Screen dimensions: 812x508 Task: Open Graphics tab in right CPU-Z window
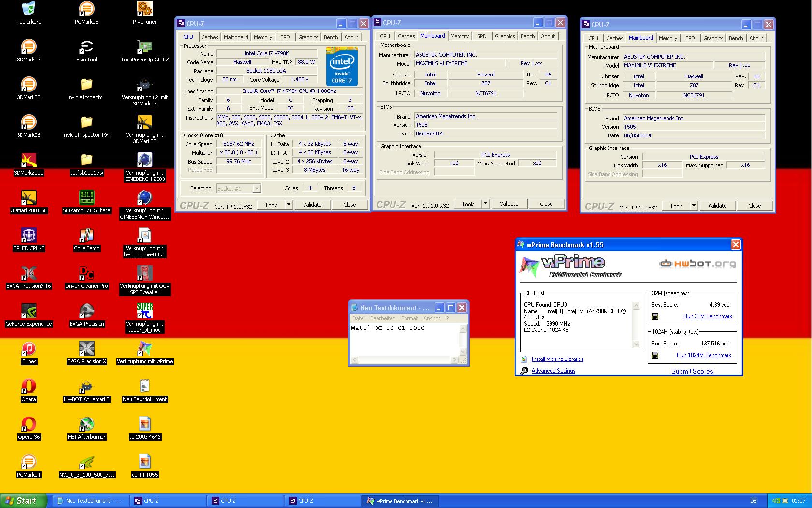point(713,38)
